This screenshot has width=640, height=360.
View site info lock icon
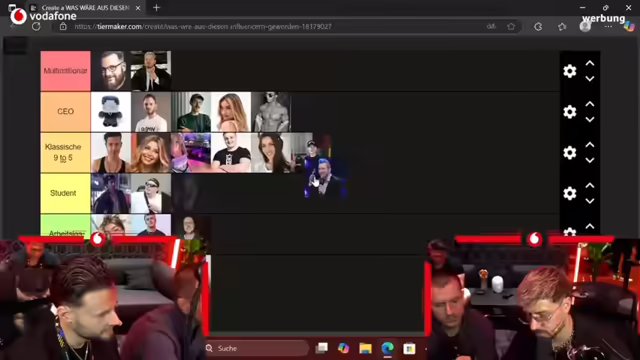tap(63, 27)
